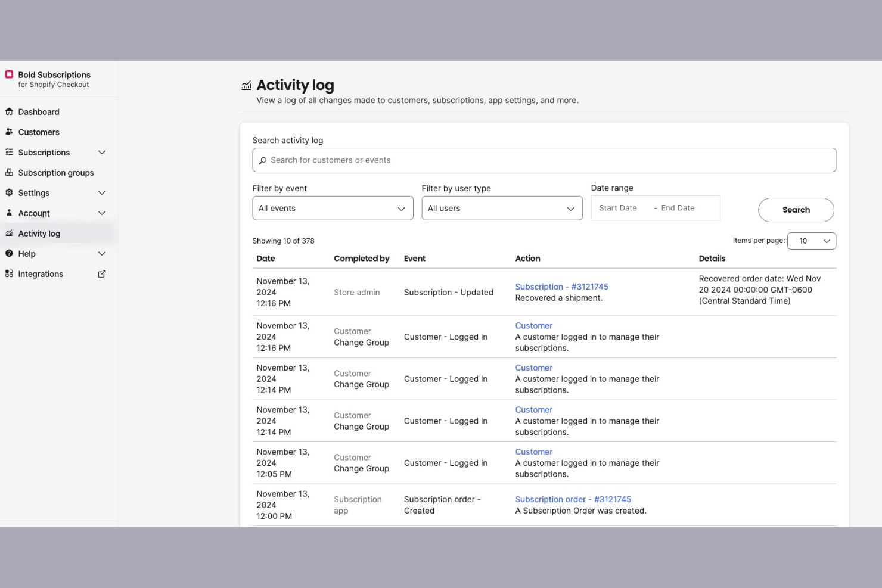The width and height of the screenshot is (882, 588).
Task: Click the chart icon next to Activity log heading
Action: [247, 85]
